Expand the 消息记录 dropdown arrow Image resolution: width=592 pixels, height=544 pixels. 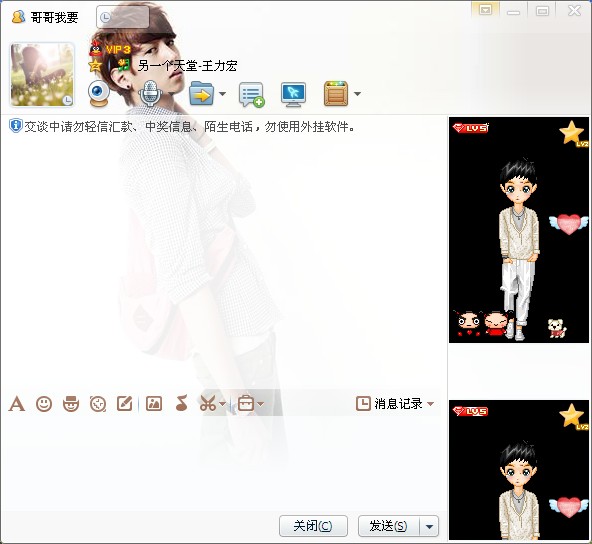[430, 404]
